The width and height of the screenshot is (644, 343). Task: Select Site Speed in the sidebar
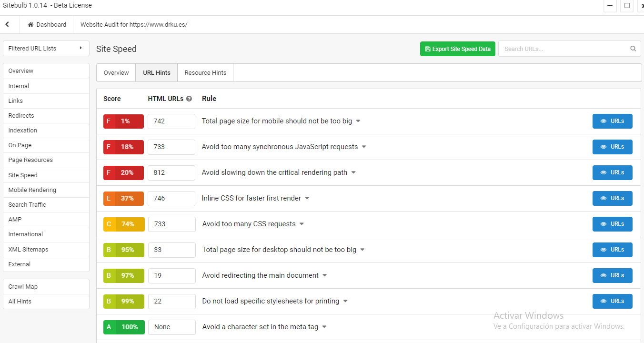tap(46, 175)
